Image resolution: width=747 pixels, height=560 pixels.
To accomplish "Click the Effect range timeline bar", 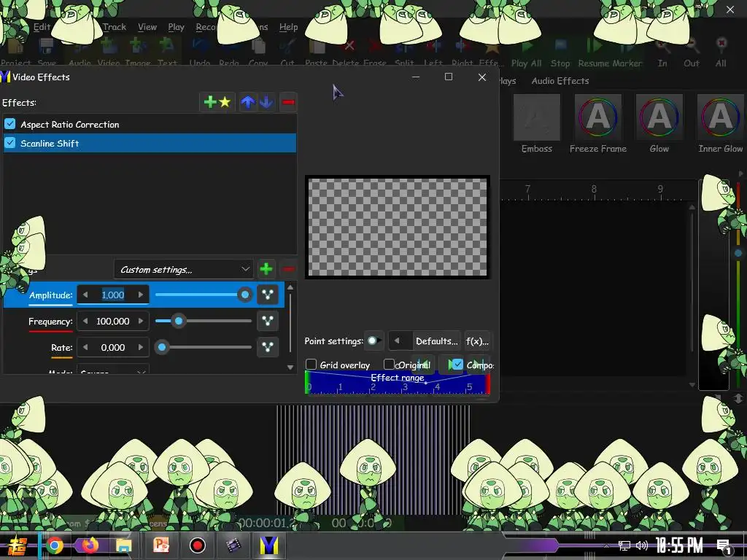I will point(398,382).
